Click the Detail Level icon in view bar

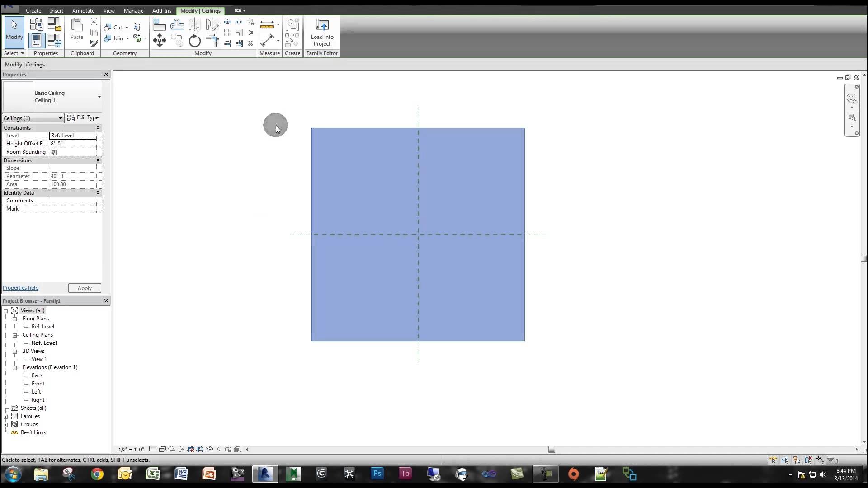point(153,449)
